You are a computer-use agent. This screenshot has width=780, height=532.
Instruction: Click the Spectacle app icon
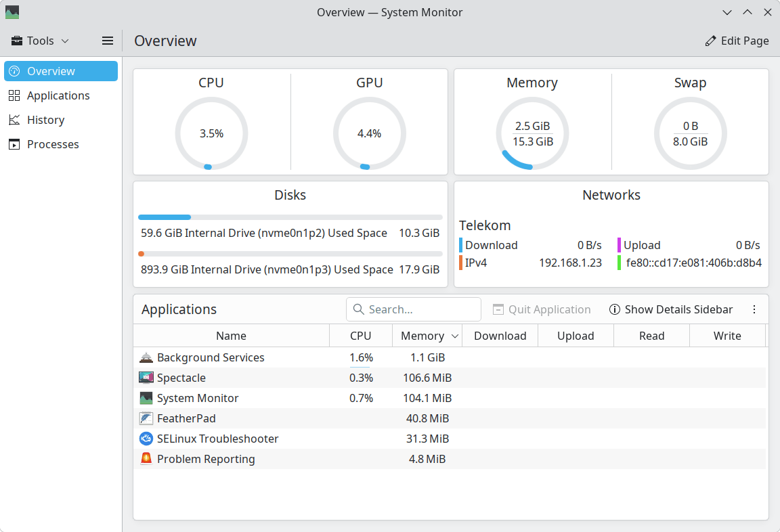click(146, 378)
